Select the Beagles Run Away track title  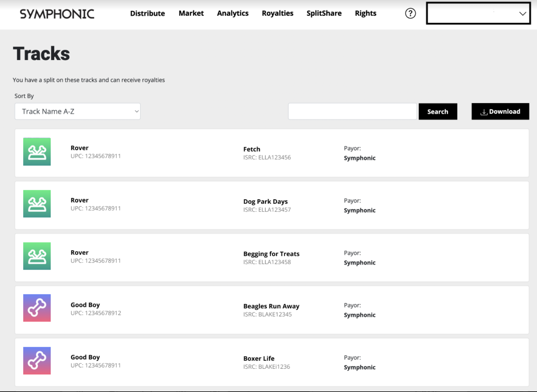271,306
